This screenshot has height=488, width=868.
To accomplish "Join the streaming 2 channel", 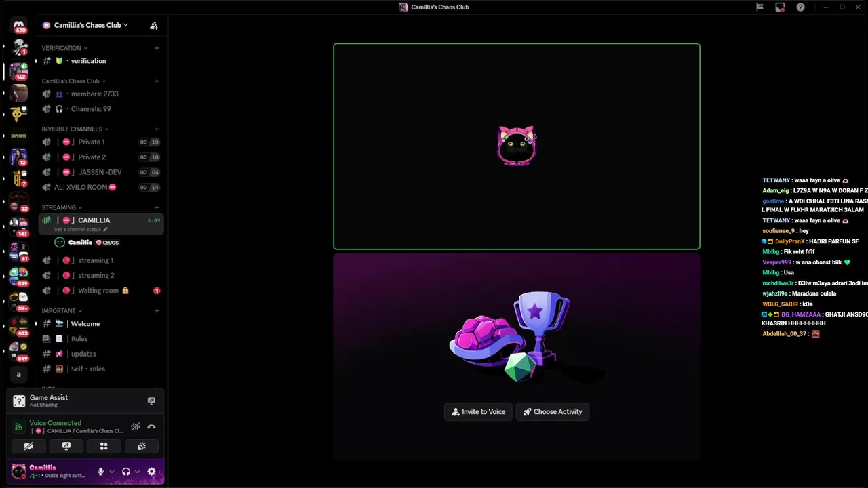I will click(100, 275).
